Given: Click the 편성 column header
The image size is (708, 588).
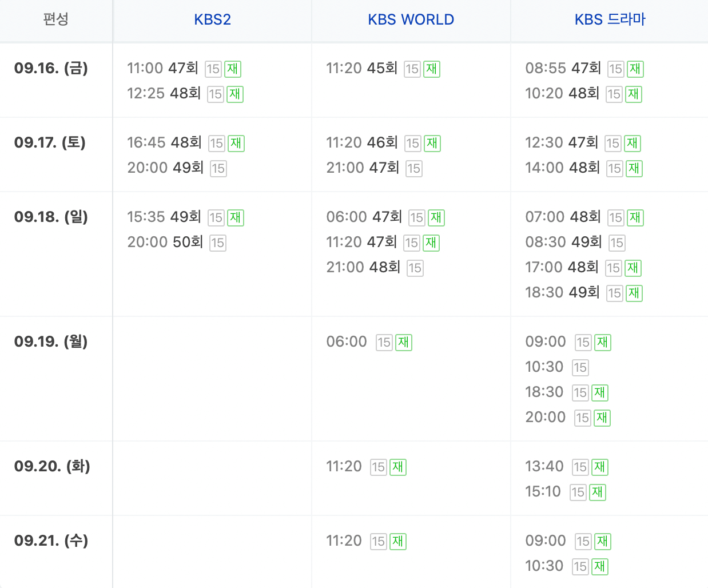Looking at the screenshot, I should click(x=56, y=19).
